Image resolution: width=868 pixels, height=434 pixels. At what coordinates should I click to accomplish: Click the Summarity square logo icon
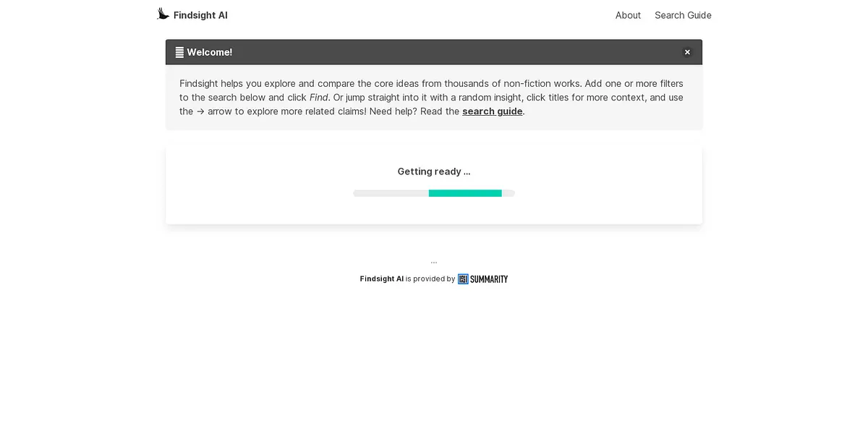[463, 279]
